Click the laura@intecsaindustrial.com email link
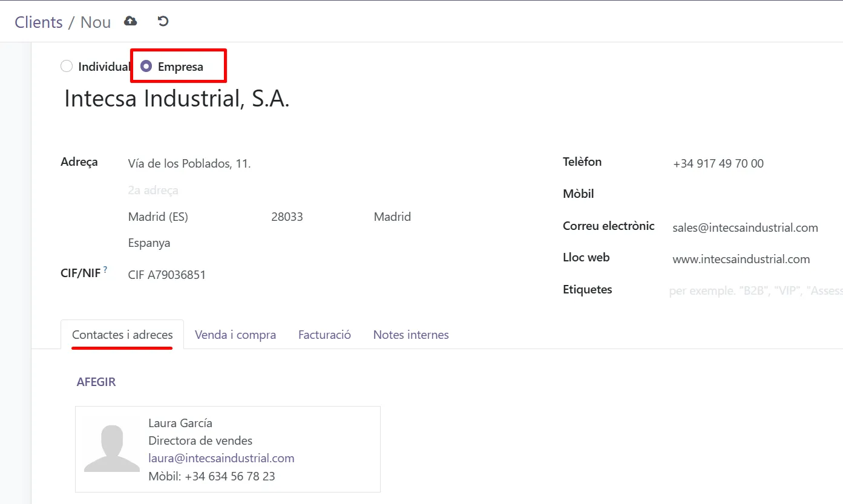 point(221,458)
